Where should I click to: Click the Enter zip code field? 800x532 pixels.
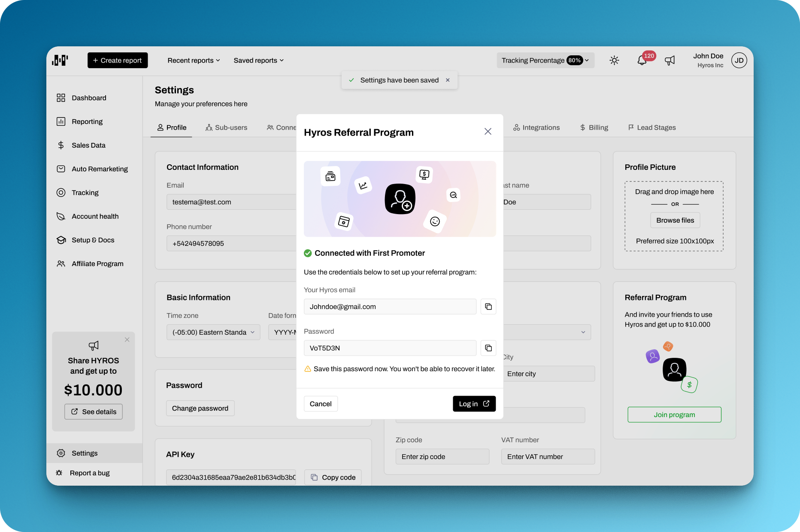(442, 456)
